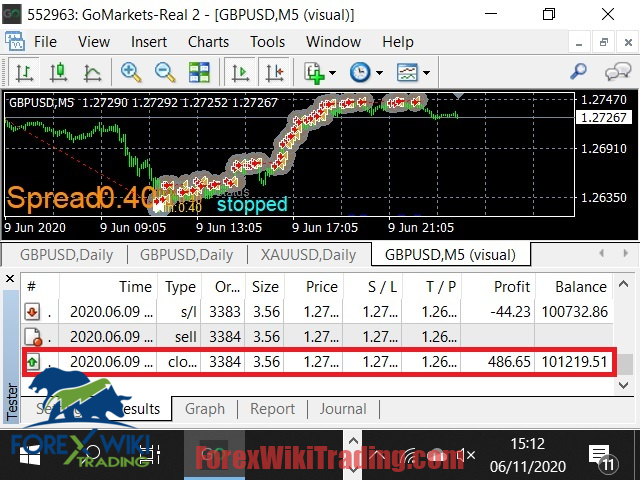Open the templates dropdown arrow
The width and height of the screenshot is (640, 480).
click(427, 73)
